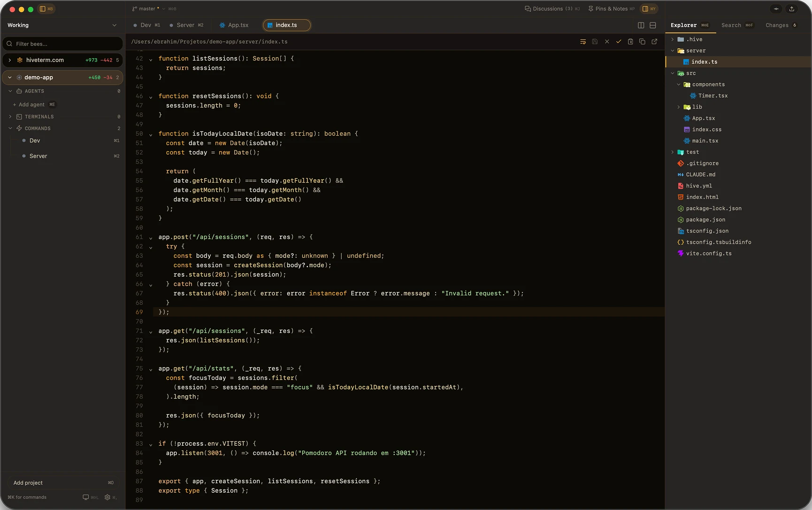Split editor vertically icon
Image resolution: width=812 pixels, height=510 pixels.
coord(641,25)
